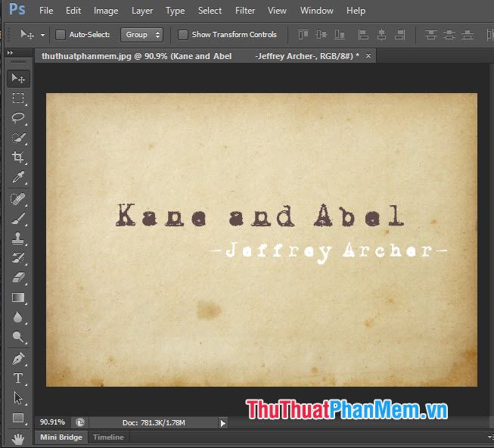Select the Gradient tool
Screen dimensions: 494x448
point(18,297)
